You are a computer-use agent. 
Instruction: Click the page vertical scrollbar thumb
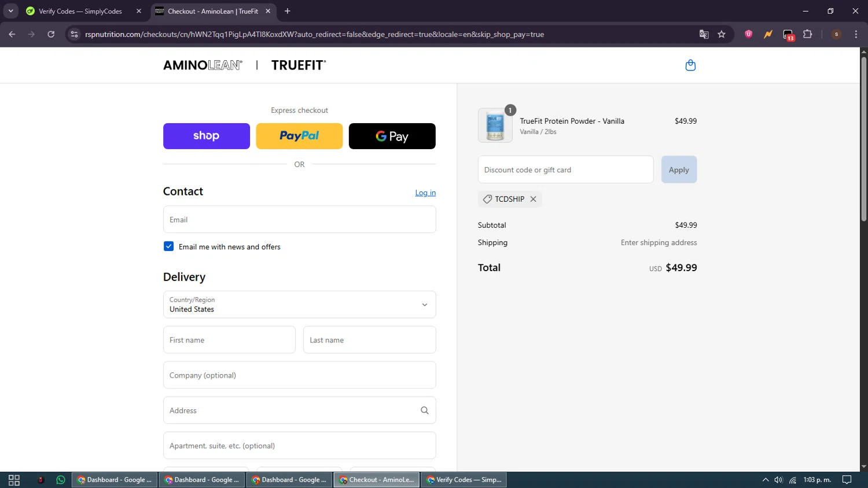(863, 139)
